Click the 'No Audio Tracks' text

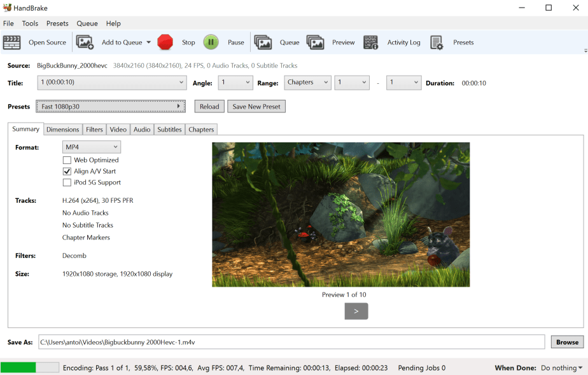click(85, 213)
